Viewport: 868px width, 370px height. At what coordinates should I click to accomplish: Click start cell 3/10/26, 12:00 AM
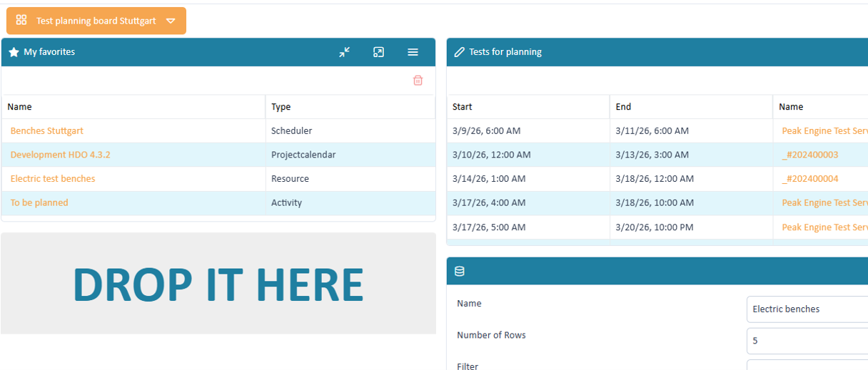(528, 155)
